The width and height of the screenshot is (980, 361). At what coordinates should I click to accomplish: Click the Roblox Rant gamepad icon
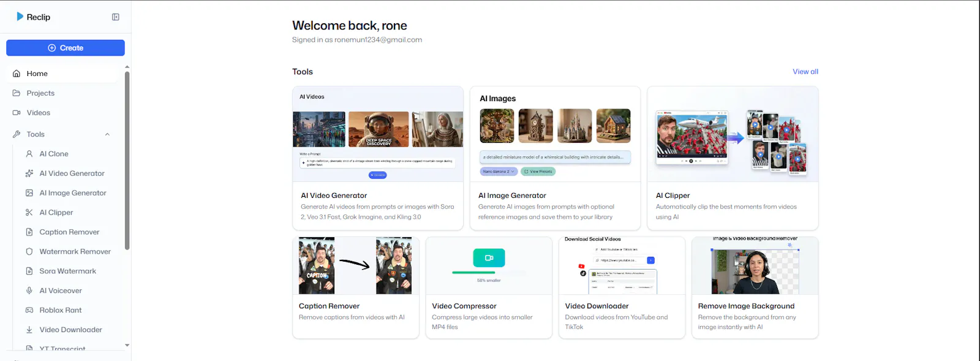pyautogui.click(x=29, y=310)
